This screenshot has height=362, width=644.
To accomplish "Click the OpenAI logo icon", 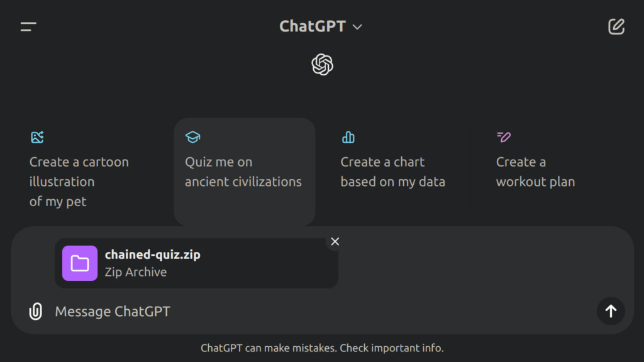I will coord(322,64).
